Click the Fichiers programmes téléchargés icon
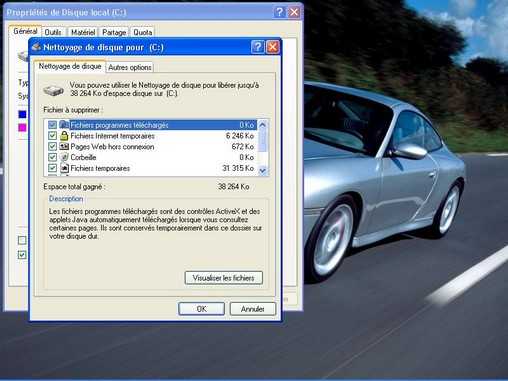 click(x=64, y=125)
